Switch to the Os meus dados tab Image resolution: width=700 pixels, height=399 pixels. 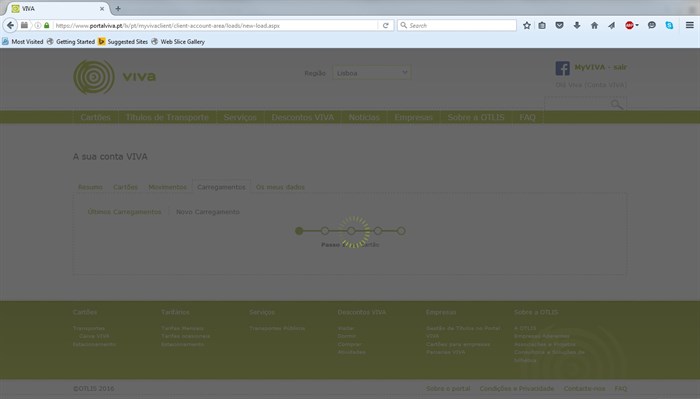(280, 187)
